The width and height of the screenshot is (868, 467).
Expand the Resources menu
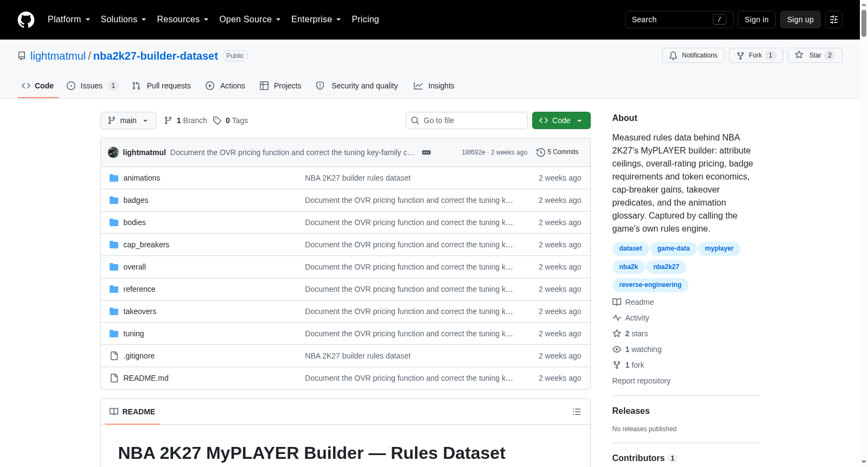tap(183, 20)
